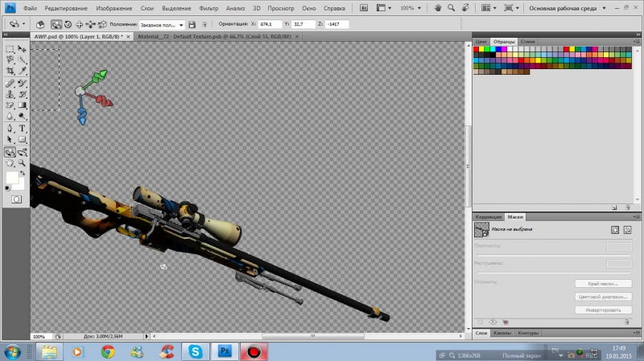
Task: Click the Край маски button
Action: click(603, 284)
